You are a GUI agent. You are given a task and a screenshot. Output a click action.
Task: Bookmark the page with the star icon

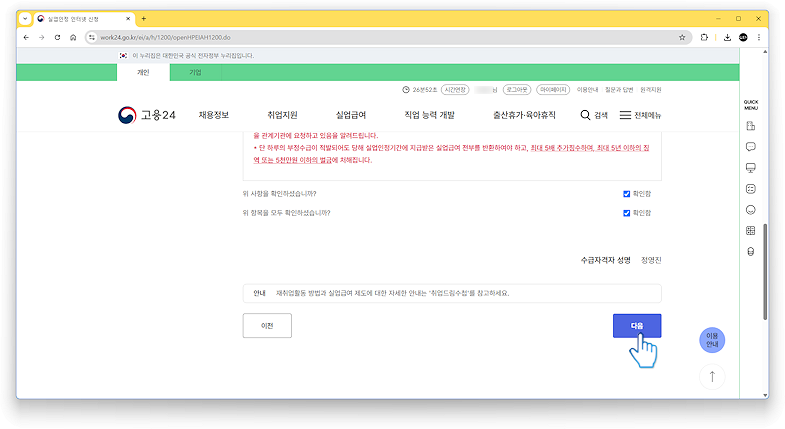682,38
